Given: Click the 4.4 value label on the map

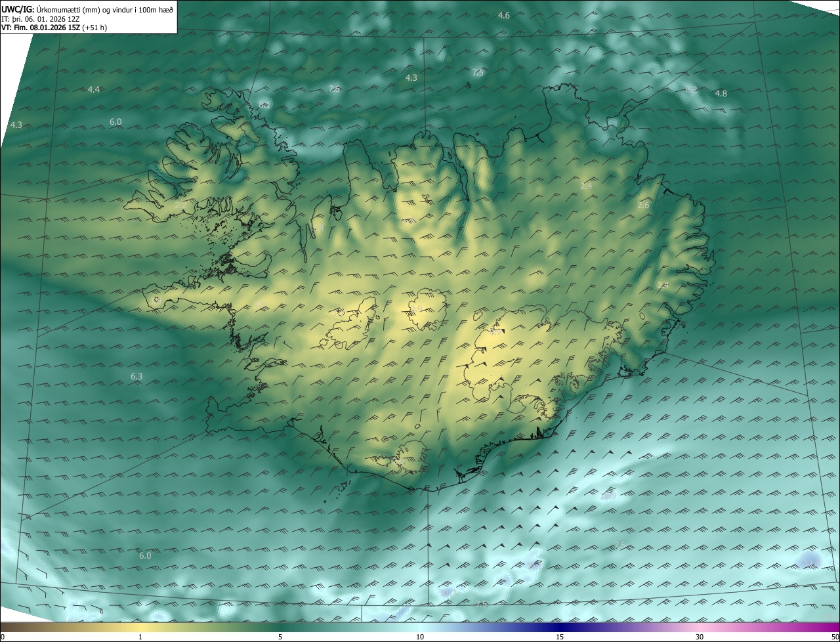Looking at the screenshot, I should [94, 89].
